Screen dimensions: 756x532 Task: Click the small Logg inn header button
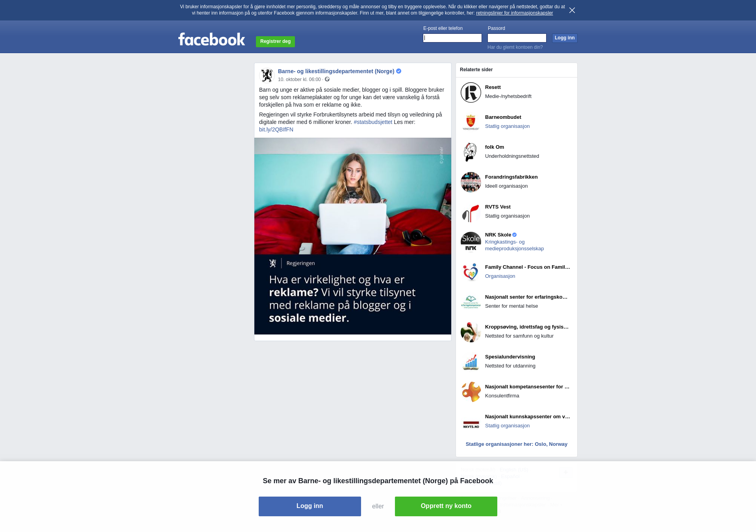click(564, 38)
